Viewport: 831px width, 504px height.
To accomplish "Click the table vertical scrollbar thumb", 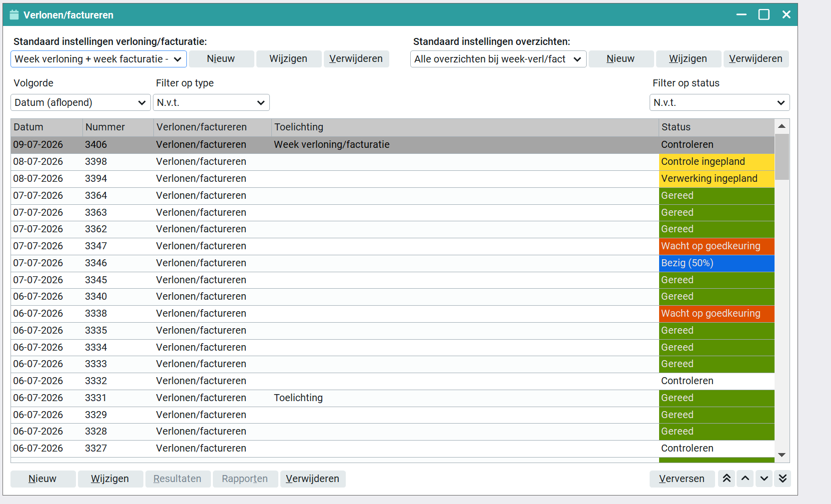I will point(782,157).
